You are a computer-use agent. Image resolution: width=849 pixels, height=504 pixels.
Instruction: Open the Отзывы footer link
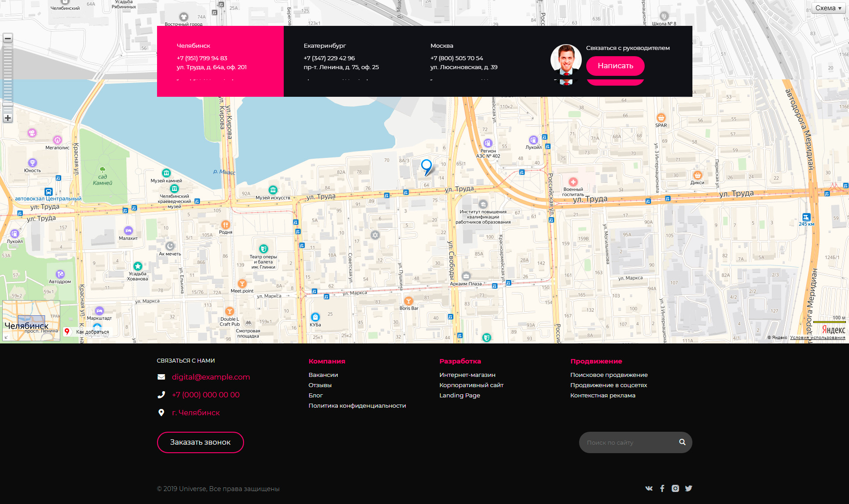pyautogui.click(x=320, y=385)
